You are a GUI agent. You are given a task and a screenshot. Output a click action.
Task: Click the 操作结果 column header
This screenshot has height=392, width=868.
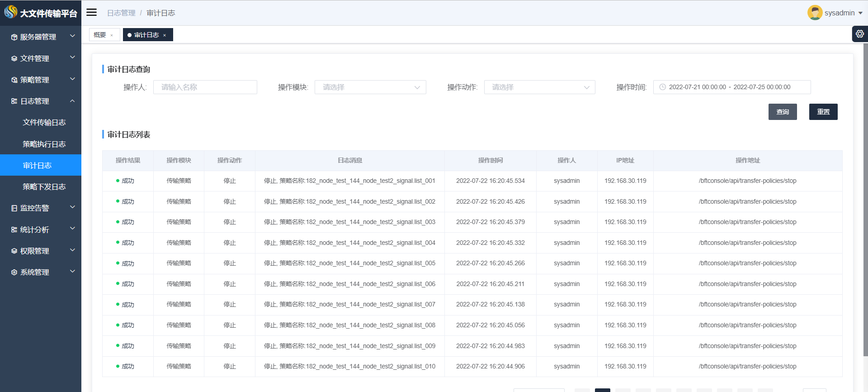point(128,160)
